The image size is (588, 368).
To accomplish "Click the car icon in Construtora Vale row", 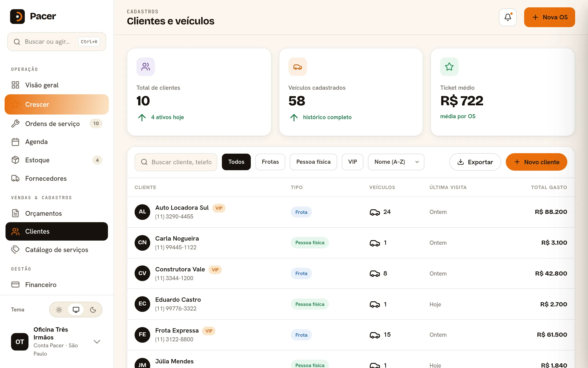I will point(375,273).
